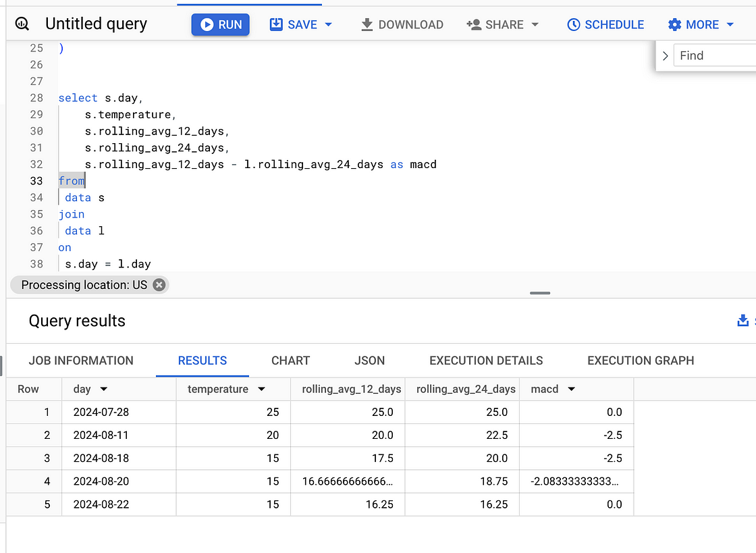
Task: Place cursor on line 33 'from'
Action: (x=72, y=181)
